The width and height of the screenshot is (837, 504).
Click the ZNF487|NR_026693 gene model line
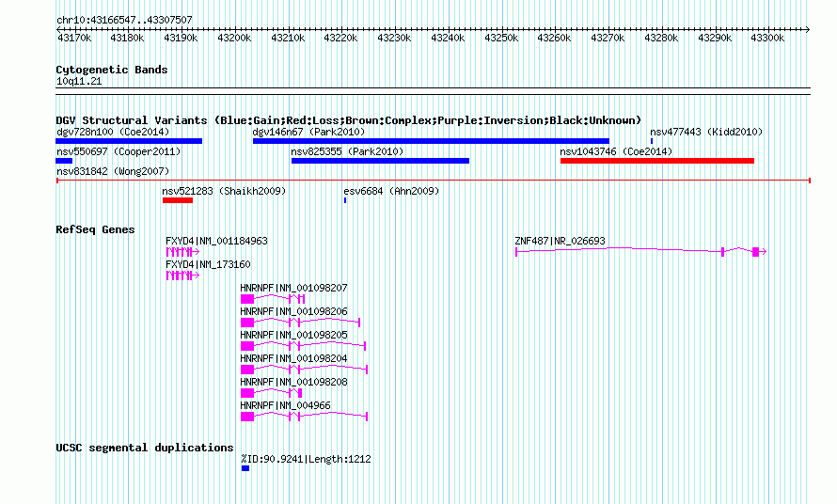click(x=641, y=251)
